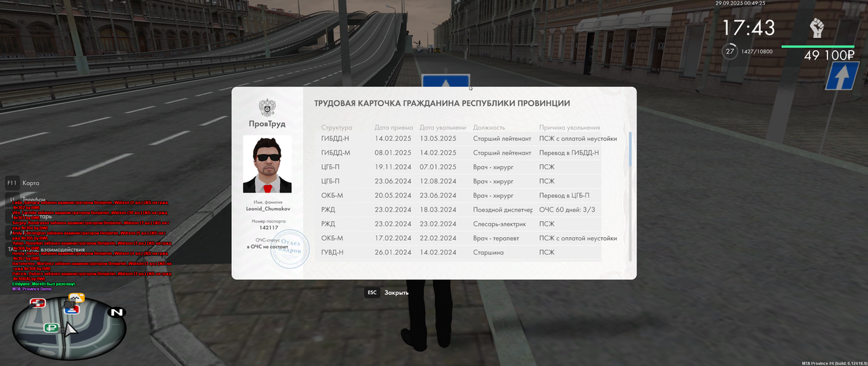Click the ESC key badge
The width and height of the screenshot is (868, 366).
[372, 293]
